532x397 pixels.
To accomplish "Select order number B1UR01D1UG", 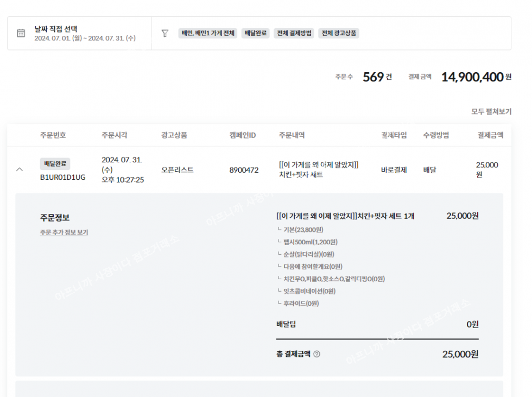I will click(x=62, y=177).
